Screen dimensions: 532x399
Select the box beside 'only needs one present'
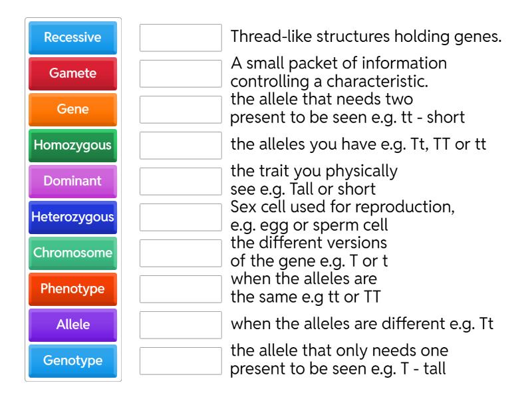tap(181, 361)
